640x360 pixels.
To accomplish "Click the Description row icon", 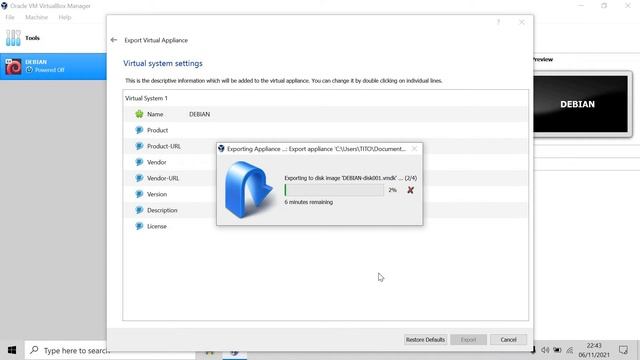I will [x=139, y=210].
